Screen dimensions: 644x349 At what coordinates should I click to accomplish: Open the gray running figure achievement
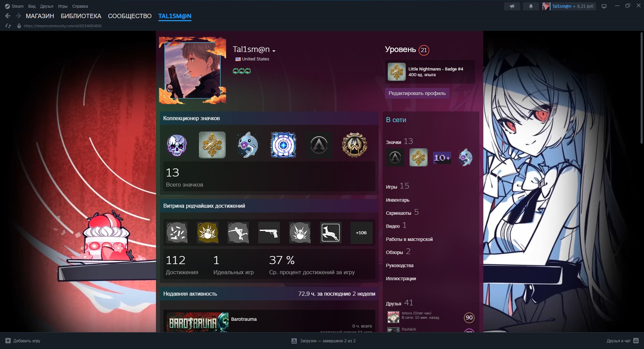(x=238, y=233)
